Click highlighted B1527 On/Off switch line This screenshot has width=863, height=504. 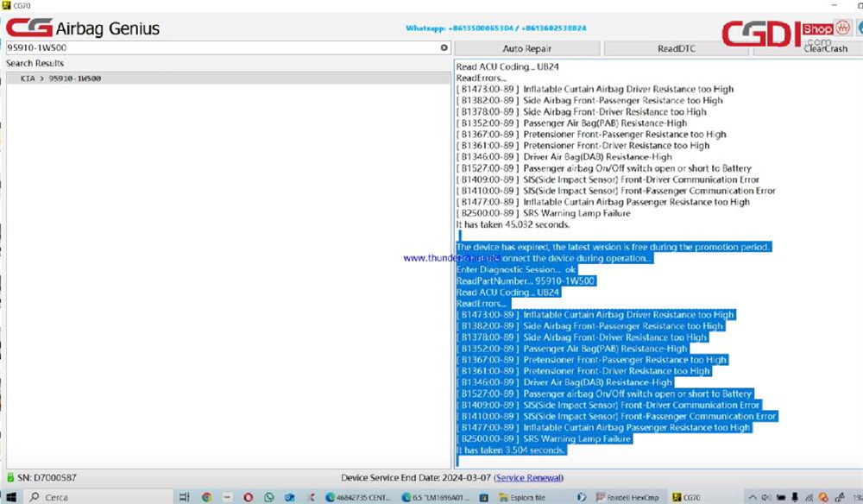[604, 394]
